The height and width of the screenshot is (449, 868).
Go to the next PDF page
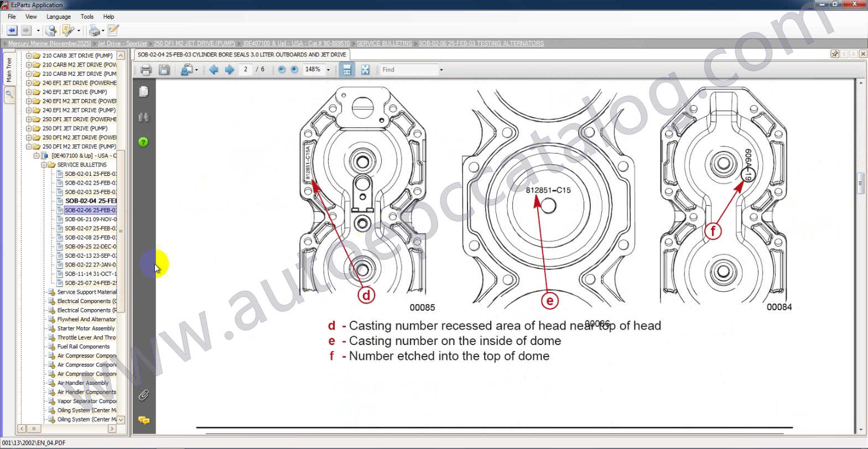tap(230, 70)
